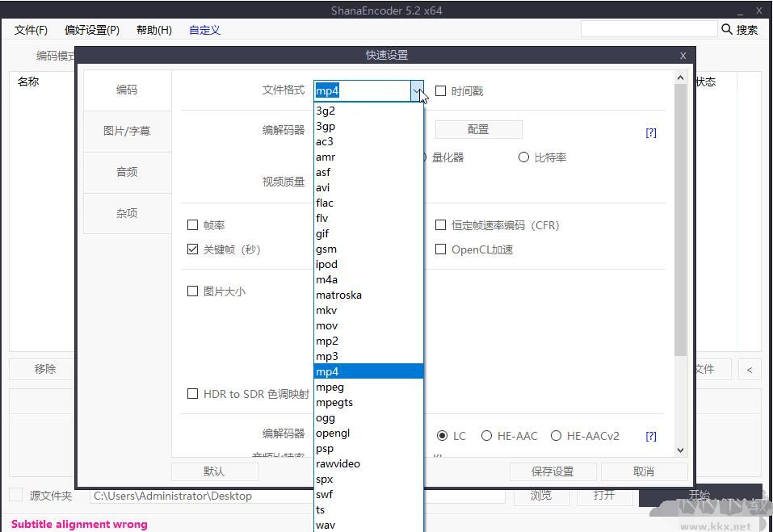Screen dimensions: 773x532
Task: Select the 比特率 radio button
Action: tap(523, 157)
